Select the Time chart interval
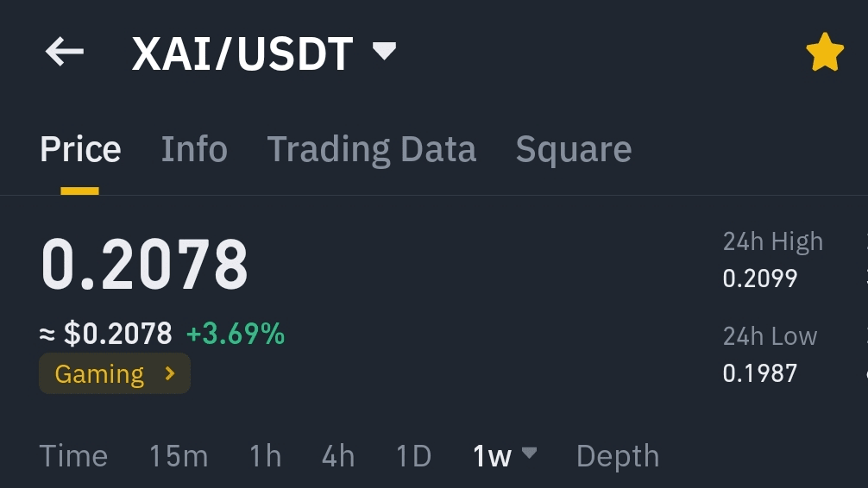 (73, 455)
